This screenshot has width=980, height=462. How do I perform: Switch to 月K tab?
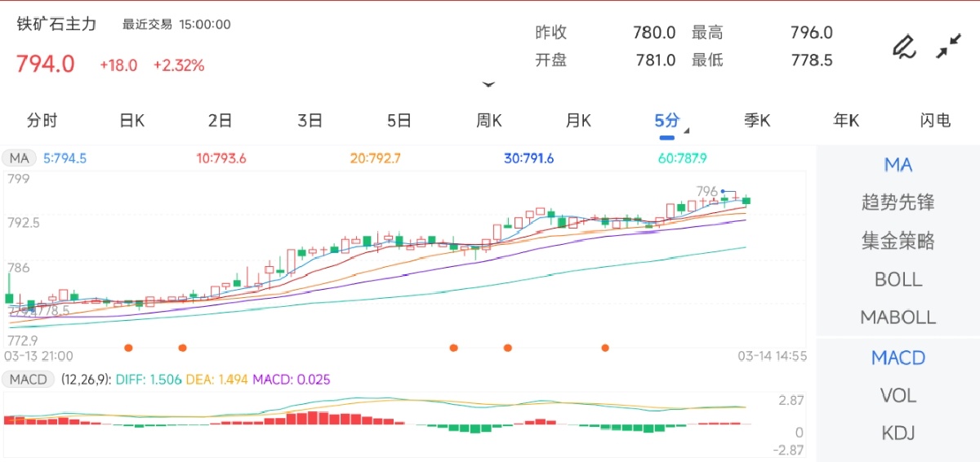(x=578, y=121)
